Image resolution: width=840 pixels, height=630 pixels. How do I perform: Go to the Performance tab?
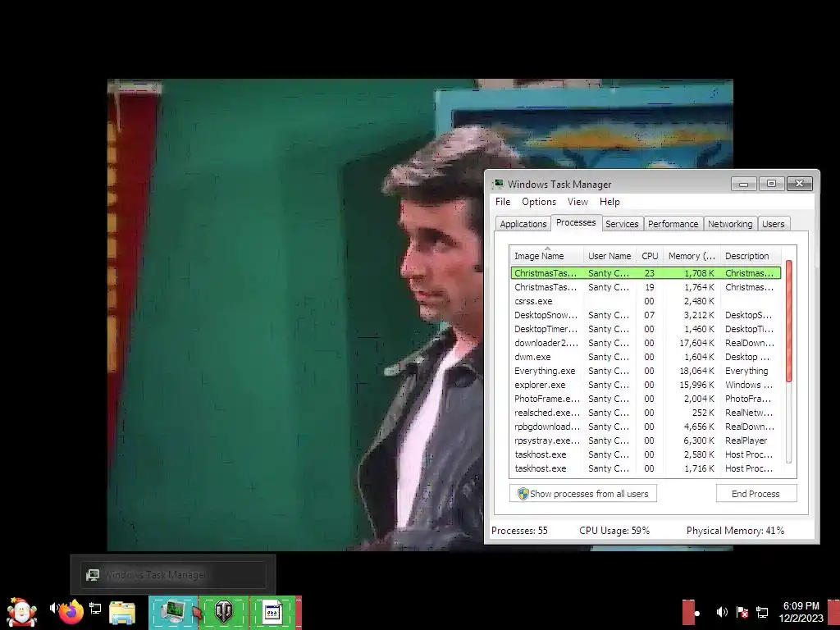[x=673, y=224]
